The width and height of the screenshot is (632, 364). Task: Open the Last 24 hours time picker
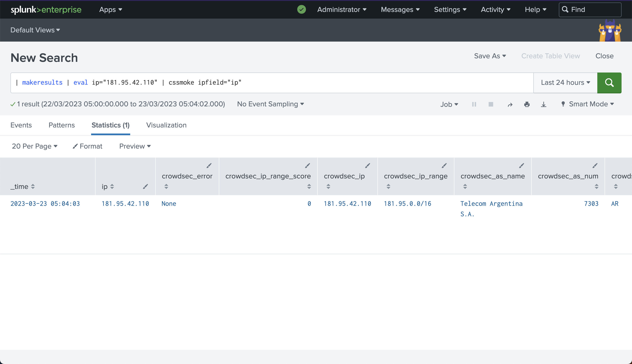pos(565,83)
